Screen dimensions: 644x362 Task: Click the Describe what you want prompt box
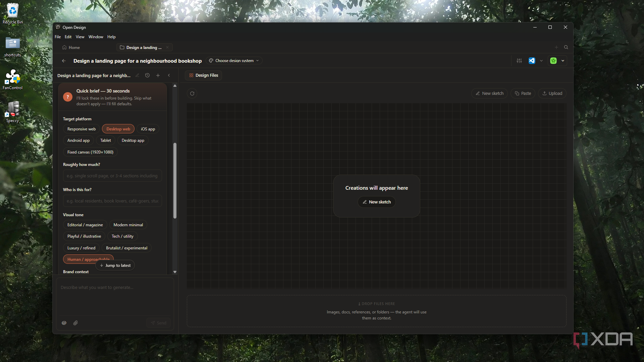pyautogui.click(x=115, y=297)
